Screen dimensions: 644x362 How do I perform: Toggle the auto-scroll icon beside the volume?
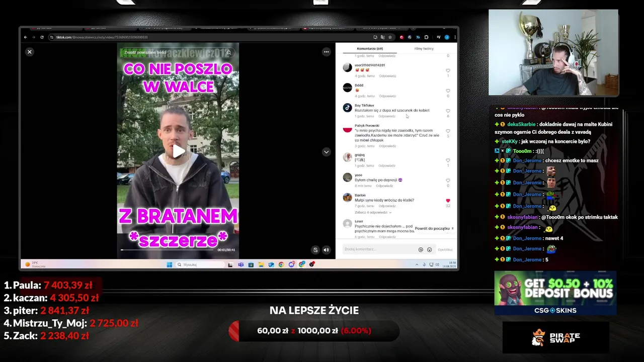[x=315, y=250]
